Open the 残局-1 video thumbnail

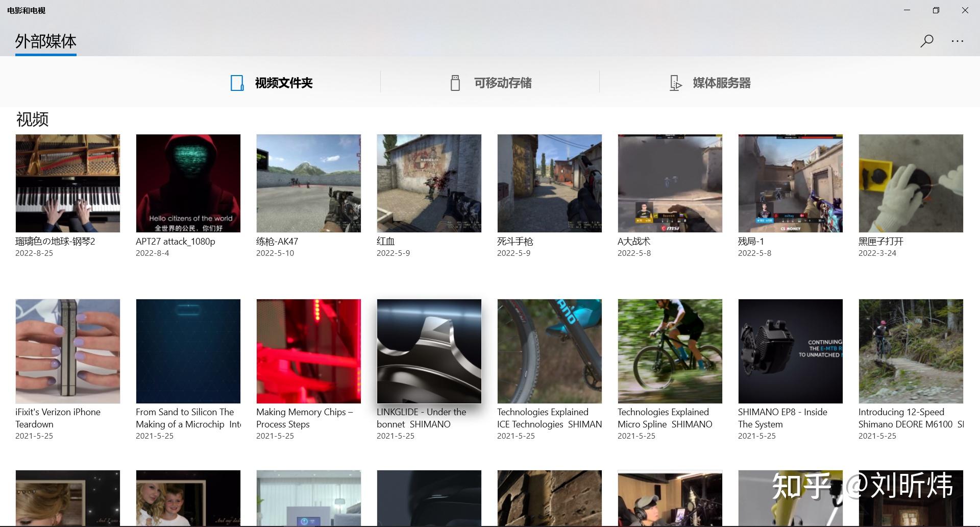coord(791,183)
